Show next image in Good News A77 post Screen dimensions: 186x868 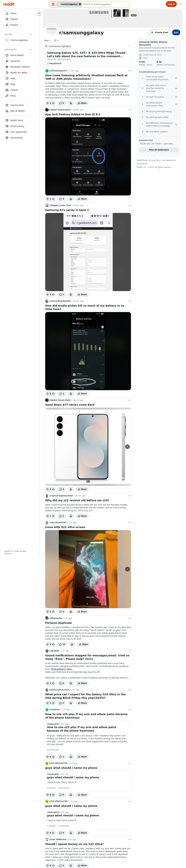pos(127,447)
